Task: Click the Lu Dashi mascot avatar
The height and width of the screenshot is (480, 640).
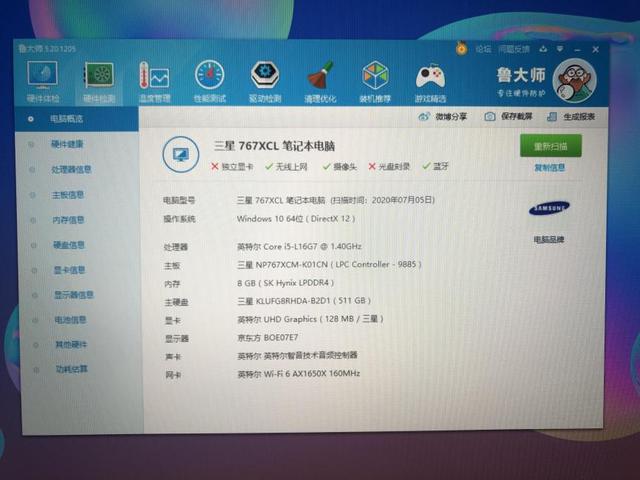Action: click(x=575, y=81)
